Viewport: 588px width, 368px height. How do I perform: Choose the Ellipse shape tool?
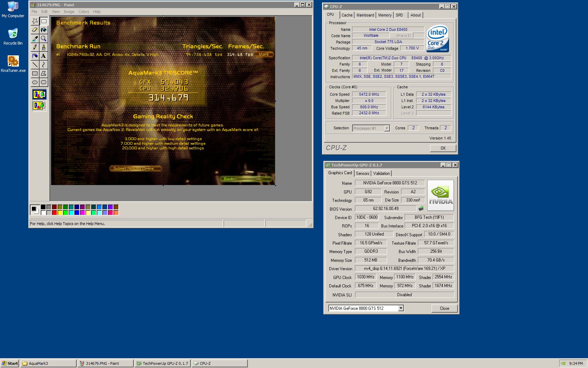[x=35, y=82]
